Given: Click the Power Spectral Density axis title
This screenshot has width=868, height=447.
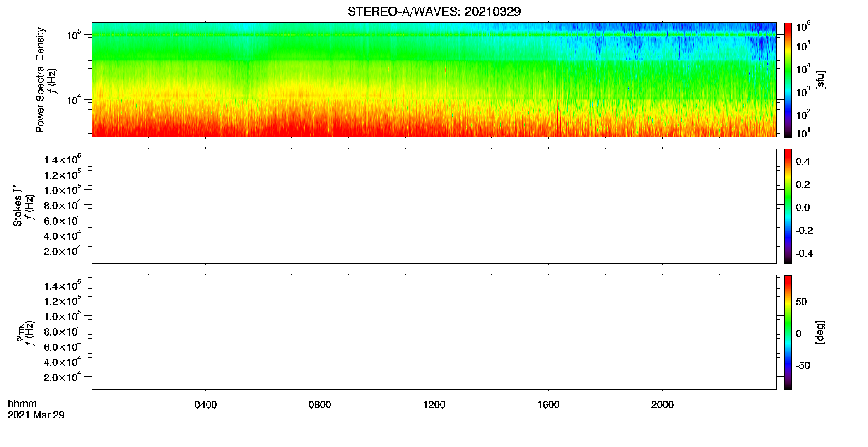Looking at the screenshot, I should click(40, 80).
